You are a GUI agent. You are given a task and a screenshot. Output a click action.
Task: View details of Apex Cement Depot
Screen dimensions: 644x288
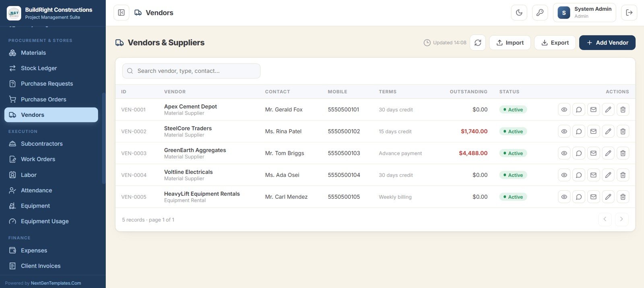tap(564, 109)
